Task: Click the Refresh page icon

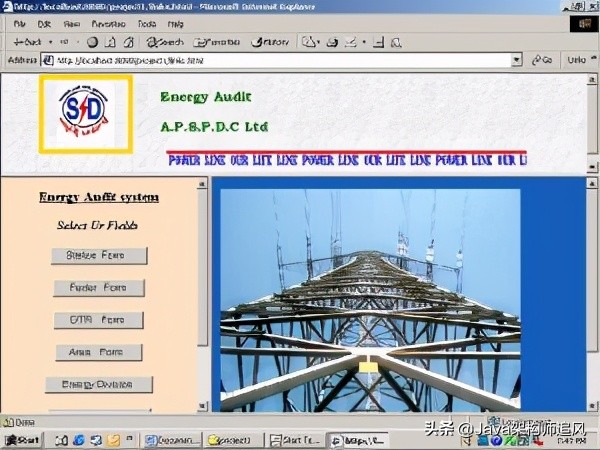Action: 111,42
